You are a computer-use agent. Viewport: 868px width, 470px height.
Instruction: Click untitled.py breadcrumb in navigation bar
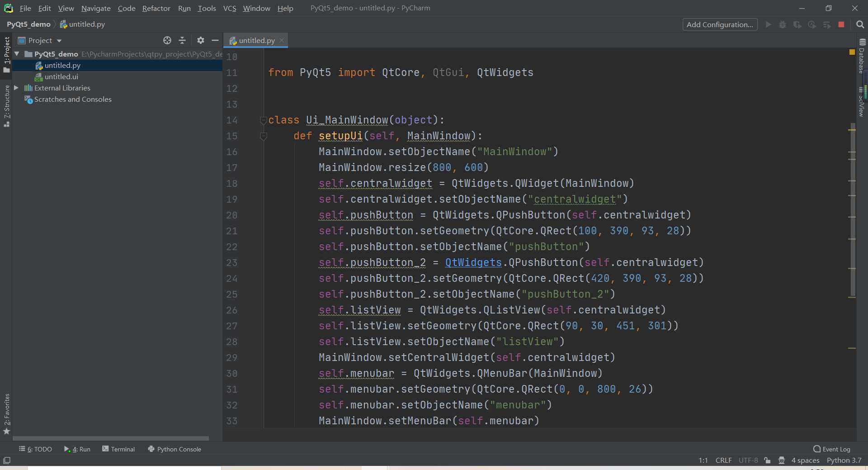click(x=82, y=24)
